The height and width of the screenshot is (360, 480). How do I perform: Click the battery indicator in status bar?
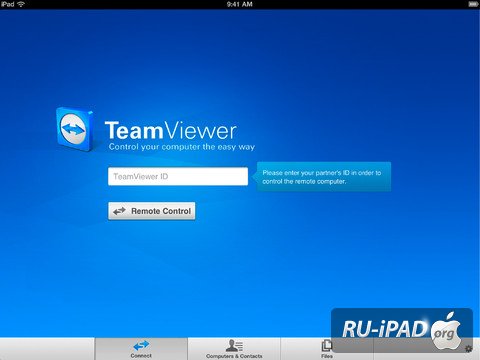tap(473, 4)
